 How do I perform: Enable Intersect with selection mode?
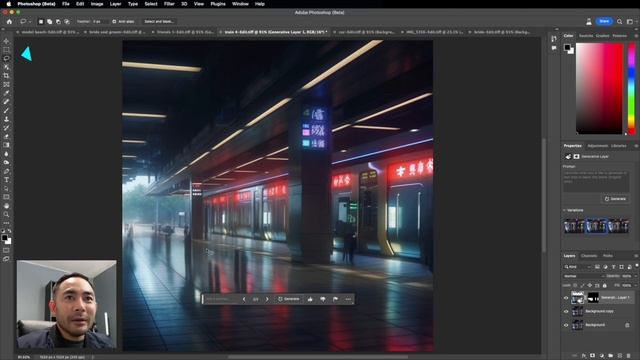click(67, 21)
